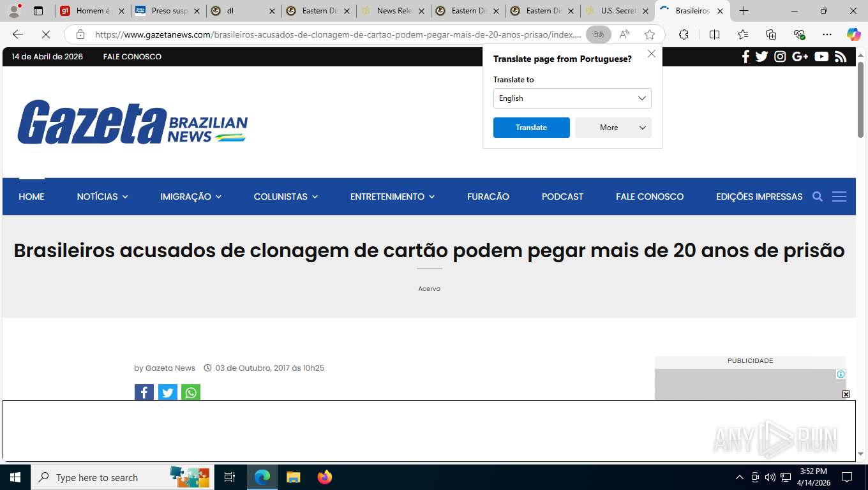Click the translate icon in address bar
The image size is (868, 490).
click(598, 34)
